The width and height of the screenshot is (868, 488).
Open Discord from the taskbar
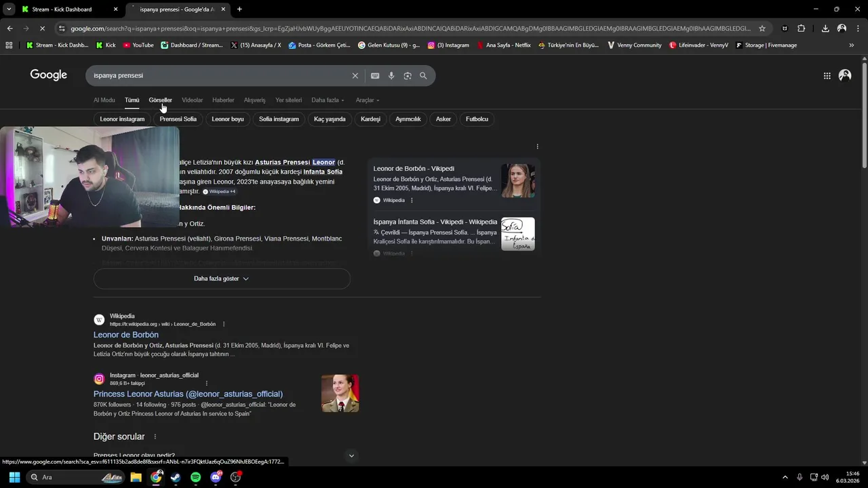[x=216, y=477]
